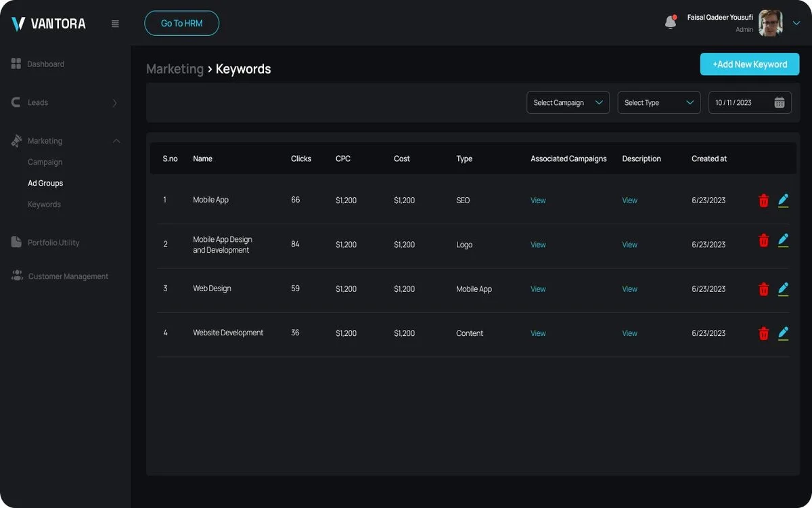
Task: Open the Keywords submenu item
Action: click(44, 204)
